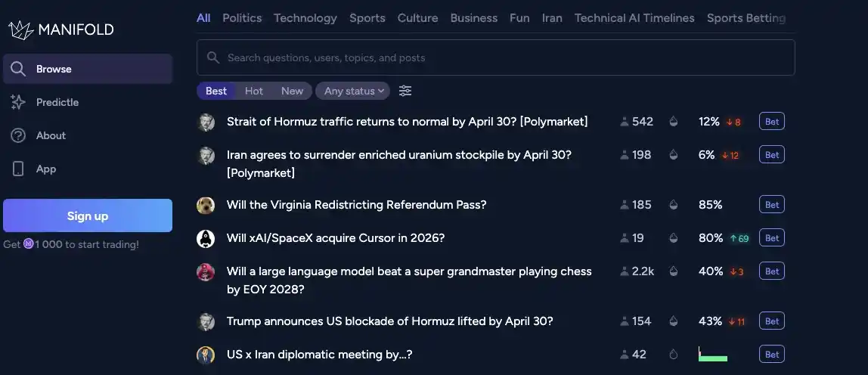Bet on US x Iran diplomatic meeting

click(772, 354)
